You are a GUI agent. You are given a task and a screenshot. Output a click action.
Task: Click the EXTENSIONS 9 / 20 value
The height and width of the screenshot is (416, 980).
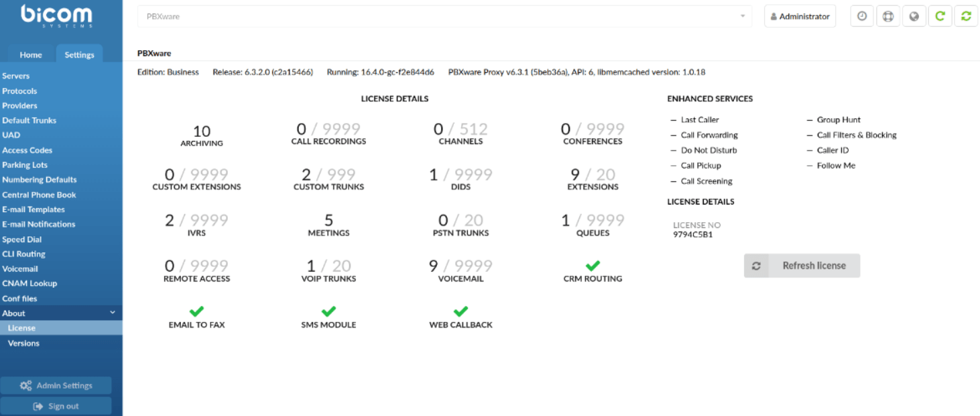(593, 174)
